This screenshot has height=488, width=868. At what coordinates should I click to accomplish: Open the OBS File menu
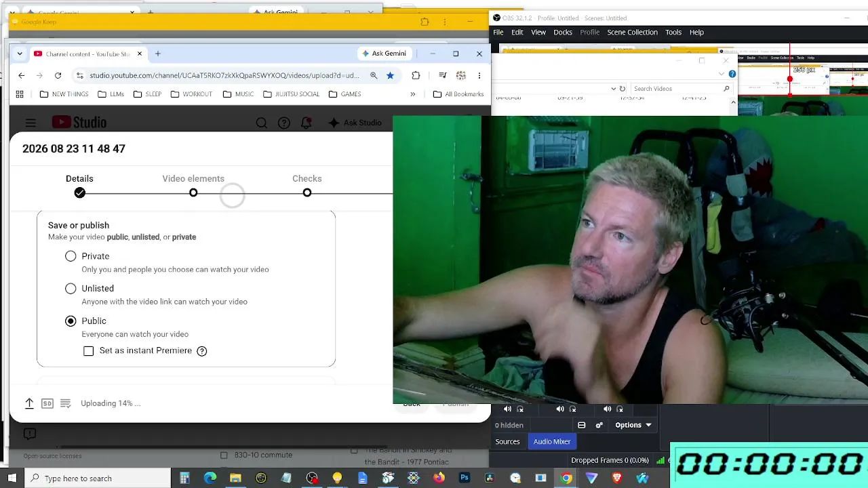(498, 33)
